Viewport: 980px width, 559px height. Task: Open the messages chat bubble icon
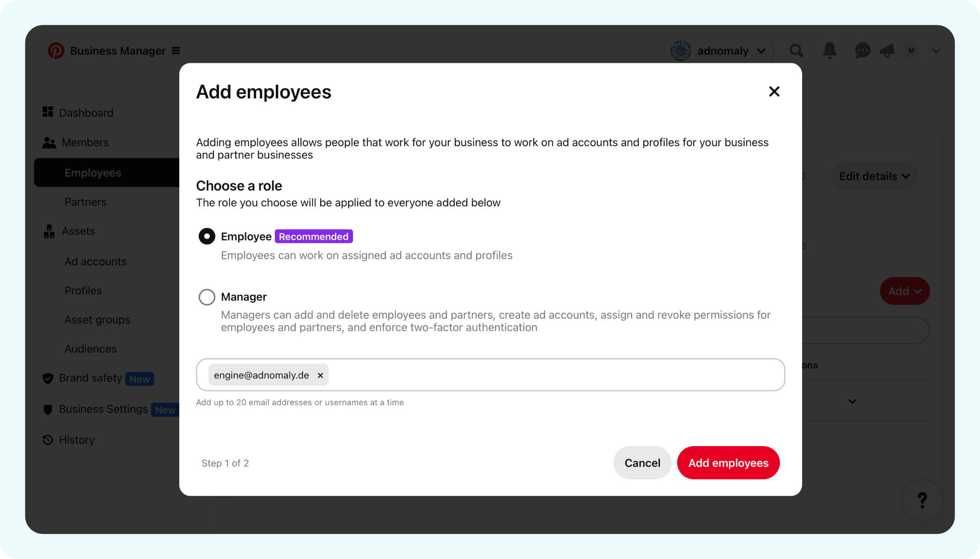tap(862, 51)
